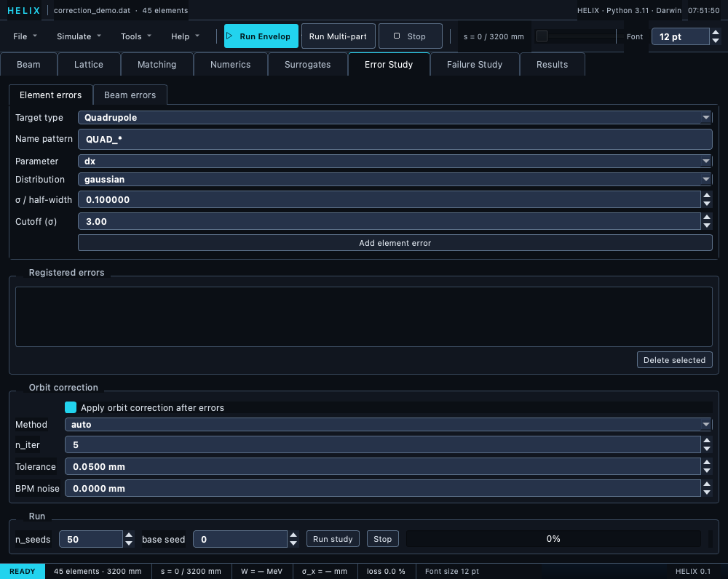728x579 pixels.
Task: Click the Cutoff (σ) field 3.00
Action: (x=389, y=221)
